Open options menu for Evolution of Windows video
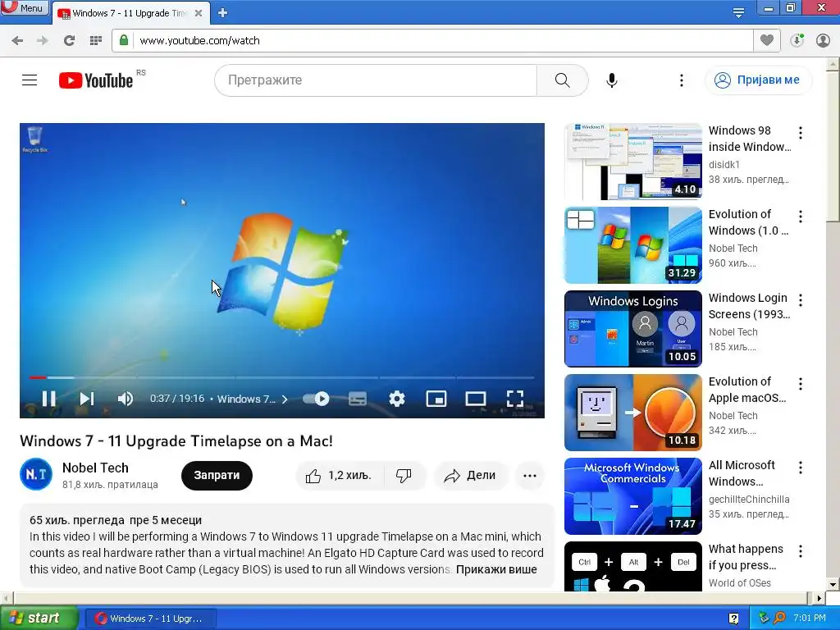 [x=801, y=217]
